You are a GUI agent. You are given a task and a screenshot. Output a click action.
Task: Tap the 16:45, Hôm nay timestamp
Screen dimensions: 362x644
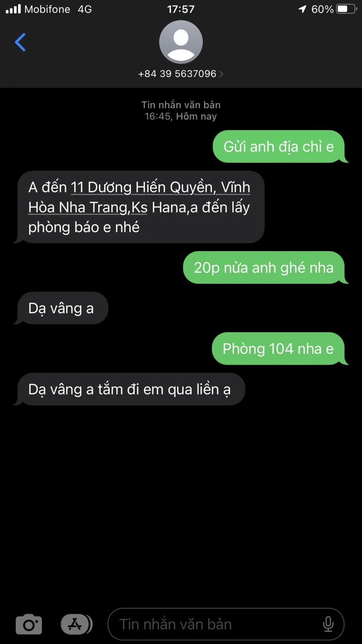point(181,116)
